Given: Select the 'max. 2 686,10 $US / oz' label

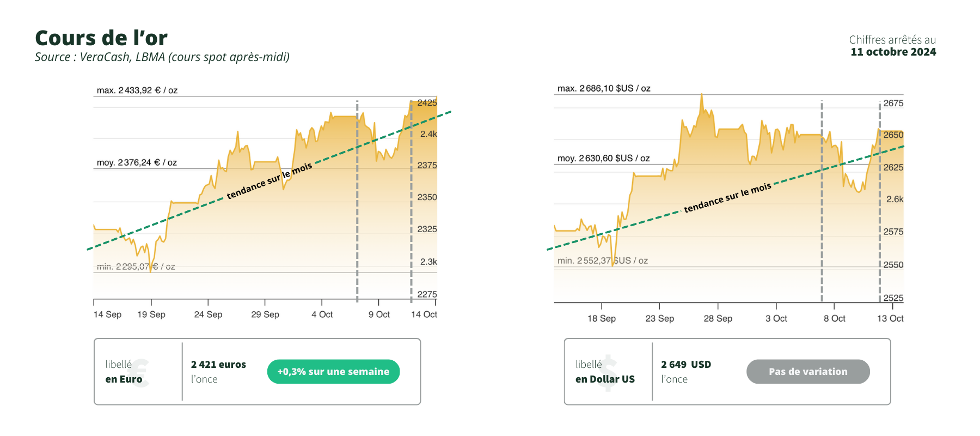Looking at the screenshot, I should click(604, 88).
